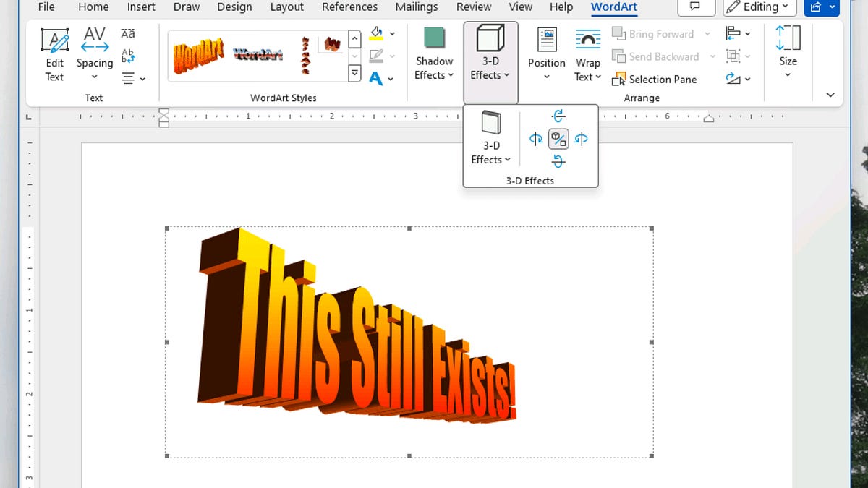Viewport: 868px width, 488px height.
Task: Click the Tilt Down rotation icon
Action: pos(558,161)
